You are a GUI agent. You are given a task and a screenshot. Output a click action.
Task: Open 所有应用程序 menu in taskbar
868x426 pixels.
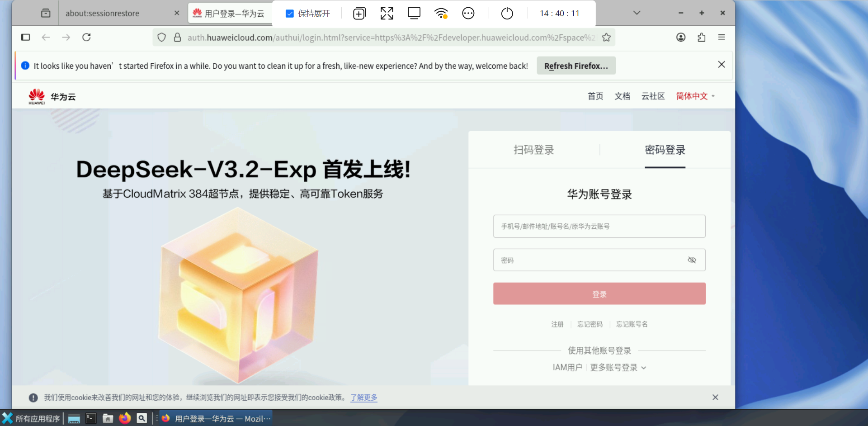(x=31, y=418)
